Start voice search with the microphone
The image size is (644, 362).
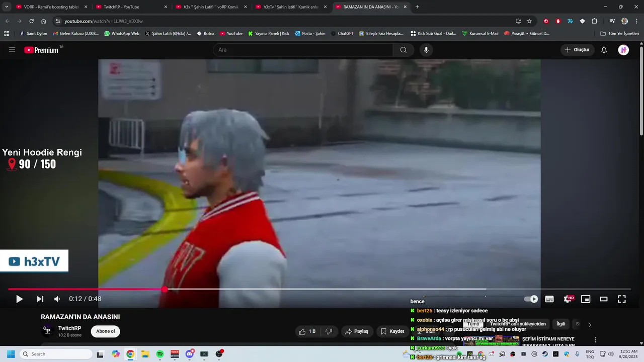coord(426,50)
